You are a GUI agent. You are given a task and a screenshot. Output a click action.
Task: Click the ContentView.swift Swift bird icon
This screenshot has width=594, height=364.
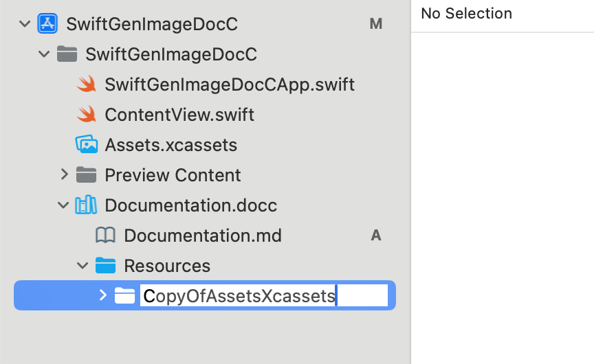(86, 115)
